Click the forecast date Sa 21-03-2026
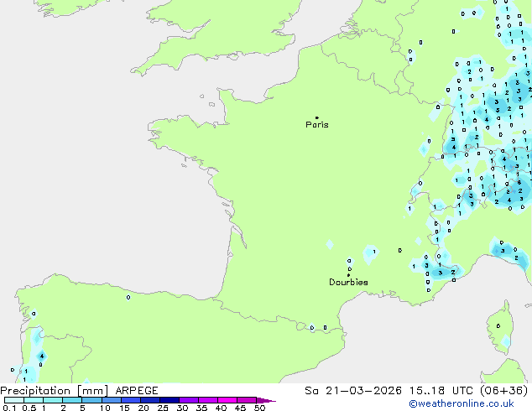Image resolution: width=532 pixels, height=411 pixels. [335, 391]
